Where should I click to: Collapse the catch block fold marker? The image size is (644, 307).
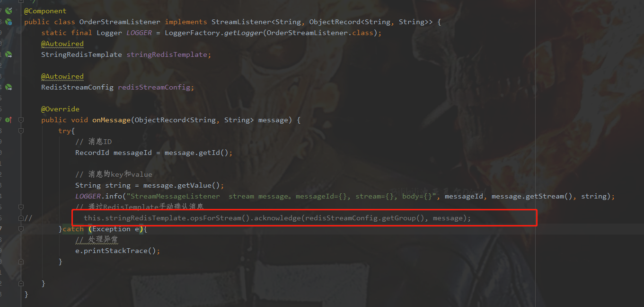[20, 229]
